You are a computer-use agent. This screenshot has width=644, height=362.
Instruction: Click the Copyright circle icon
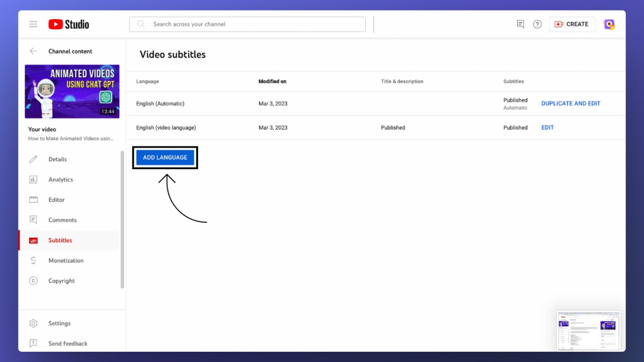pyautogui.click(x=33, y=281)
